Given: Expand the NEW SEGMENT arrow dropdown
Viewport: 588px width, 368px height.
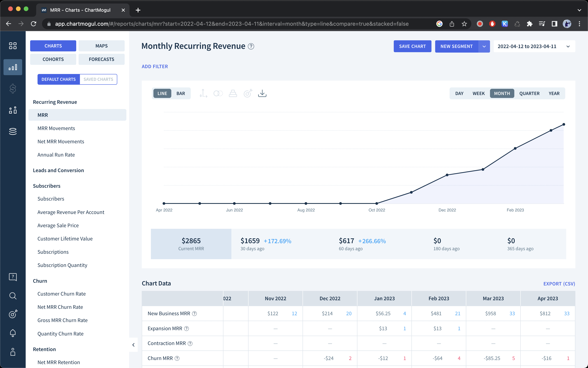Looking at the screenshot, I should point(484,46).
